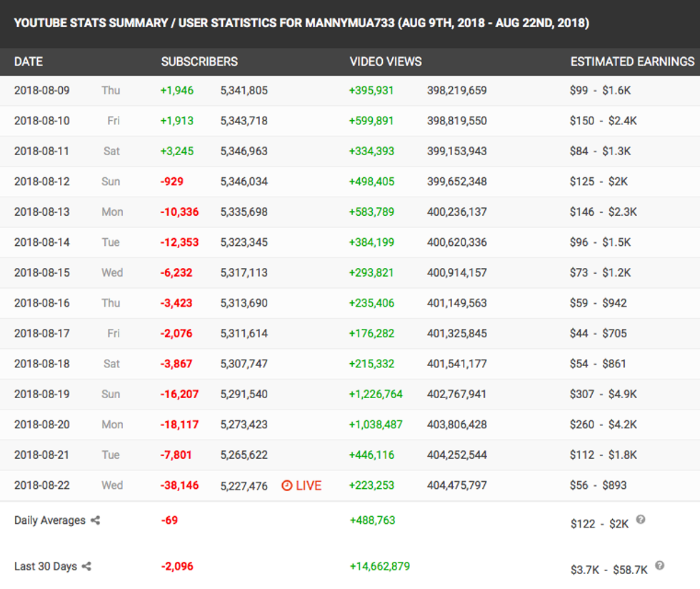Image resolution: width=700 pixels, height=589 pixels.
Task: Click the SUBSCRIBERS column header
Action: pos(199,61)
